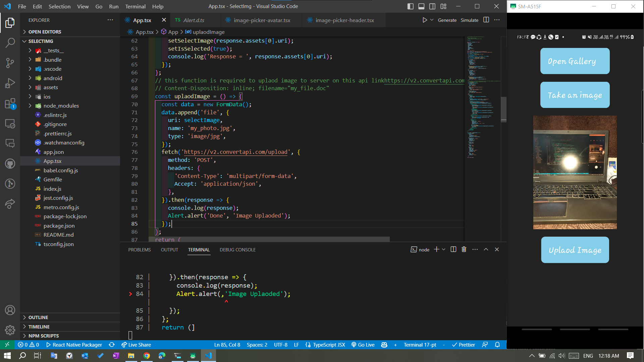Collapse the SELECTIMG folder tree

(24, 41)
